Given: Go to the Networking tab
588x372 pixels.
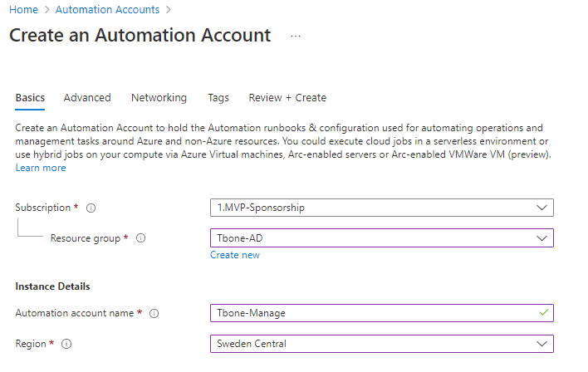Looking at the screenshot, I should tap(159, 97).
